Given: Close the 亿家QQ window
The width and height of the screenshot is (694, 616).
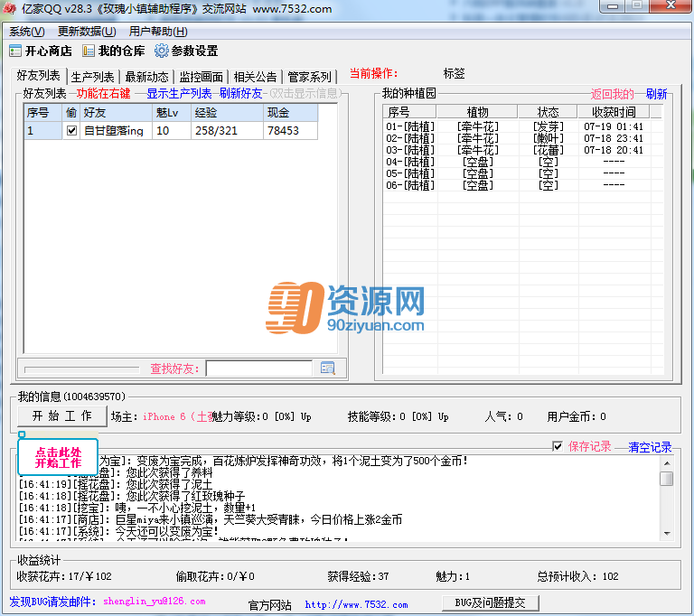Looking at the screenshot, I should [x=671, y=6].
